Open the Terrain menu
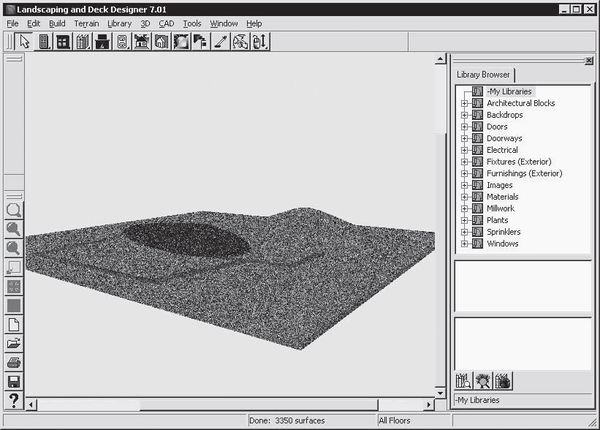This screenshot has height=430, width=600. coord(85,22)
